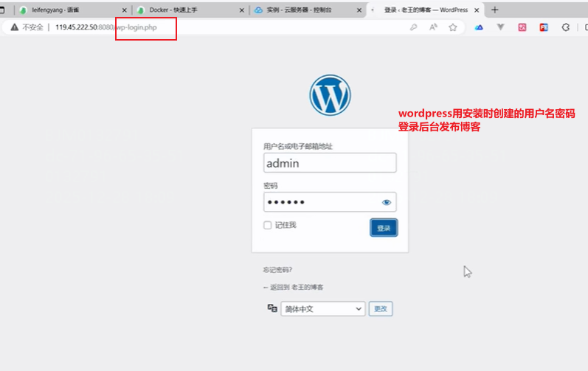Switch to the Docker - 快速上手 tab

tap(190, 10)
